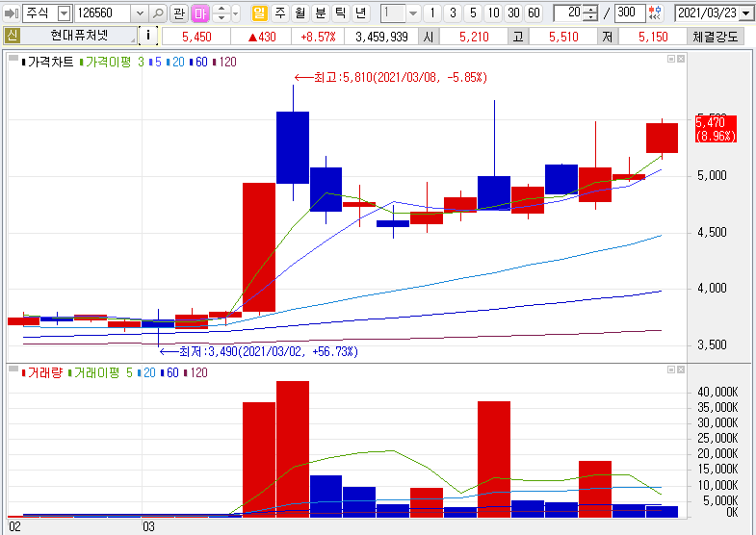Click the arrow icon beside the 주식 combo
This screenshot has width=756, height=535.
12,13
